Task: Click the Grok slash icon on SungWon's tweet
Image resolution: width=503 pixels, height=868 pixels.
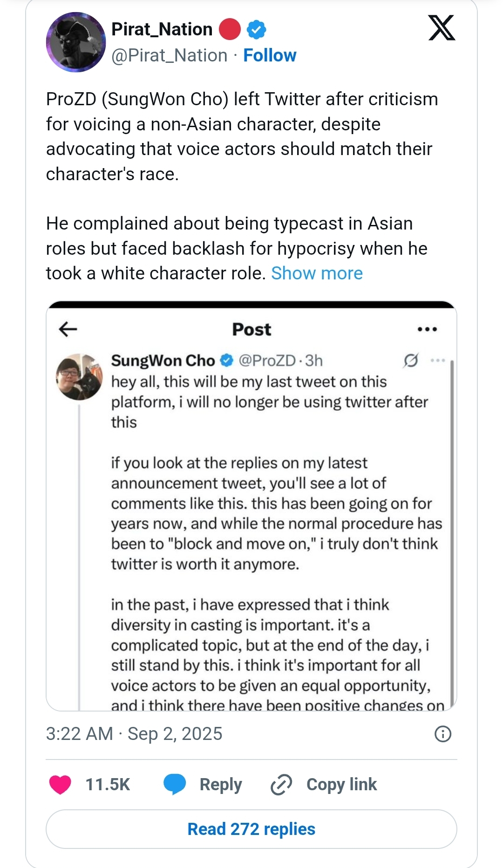Action: [410, 360]
